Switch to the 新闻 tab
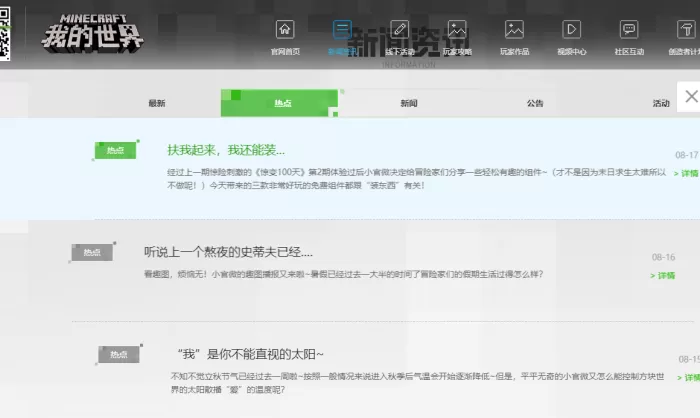The image size is (700, 418). point(409,103)
